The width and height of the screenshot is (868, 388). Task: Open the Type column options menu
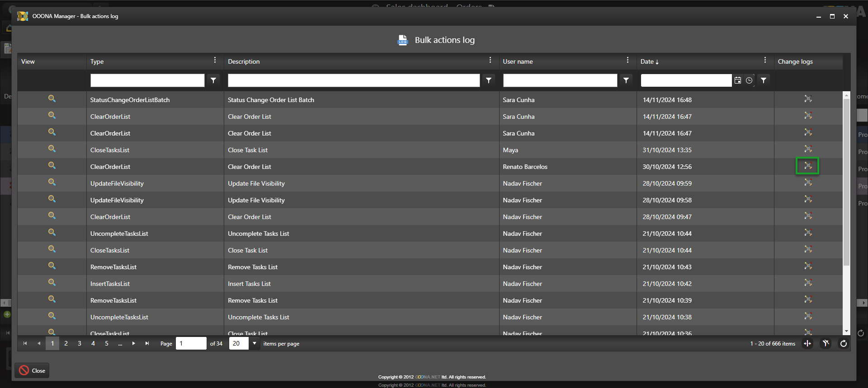[x=215, y=61]
